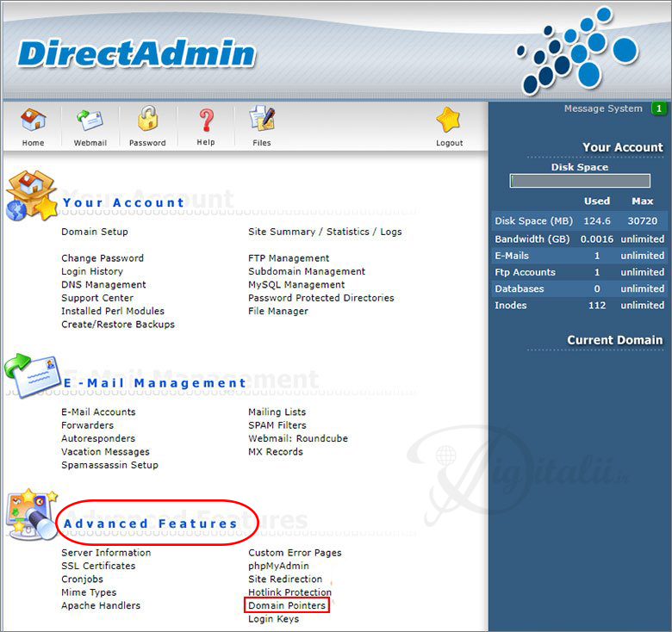This screenshot has width=672, height=632.
Task: Open Vacation Messages
Action: (x=105, y=452)
